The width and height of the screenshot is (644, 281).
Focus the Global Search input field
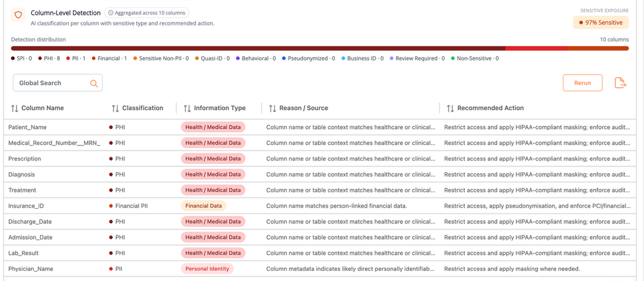coord(58,83)
